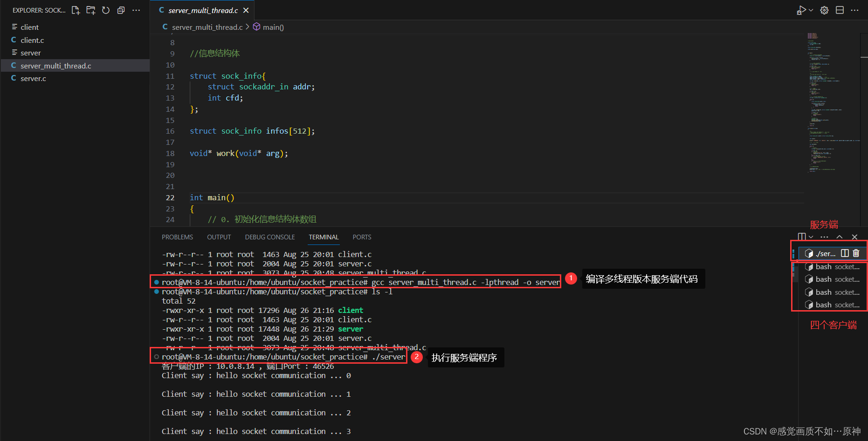Open server.c in Explorer
Viewport: 868px width, 441px height.
coord(75,78)
